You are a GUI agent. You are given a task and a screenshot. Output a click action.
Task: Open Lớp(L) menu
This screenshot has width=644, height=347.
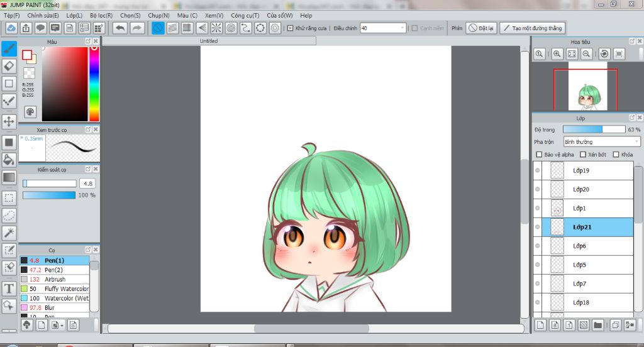74,15
